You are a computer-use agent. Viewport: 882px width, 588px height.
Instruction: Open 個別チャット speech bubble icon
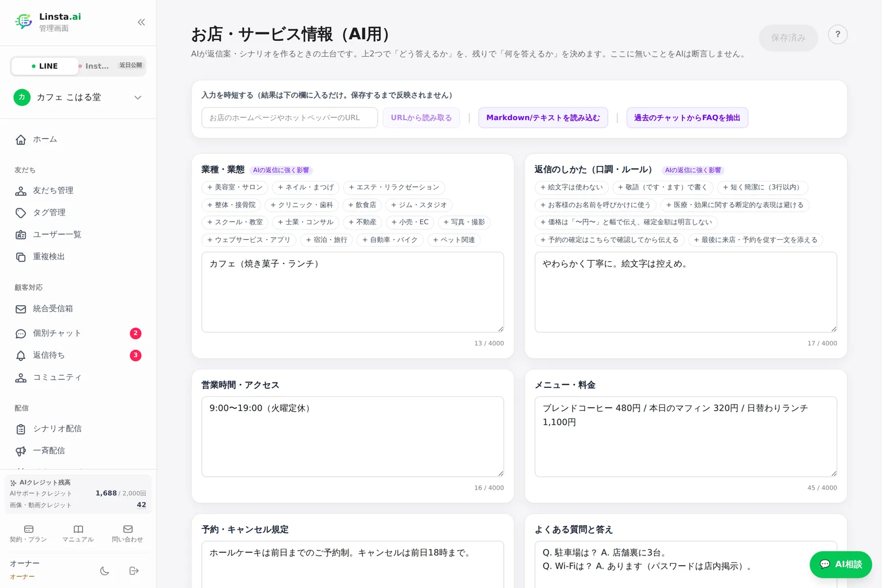21,333
